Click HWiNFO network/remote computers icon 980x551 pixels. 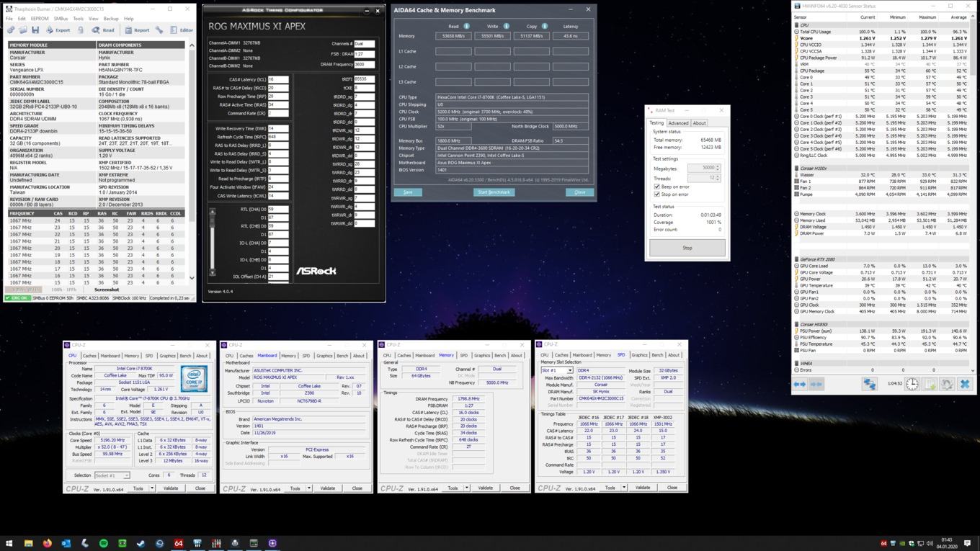pyautogui.click(x=869, y=385)
